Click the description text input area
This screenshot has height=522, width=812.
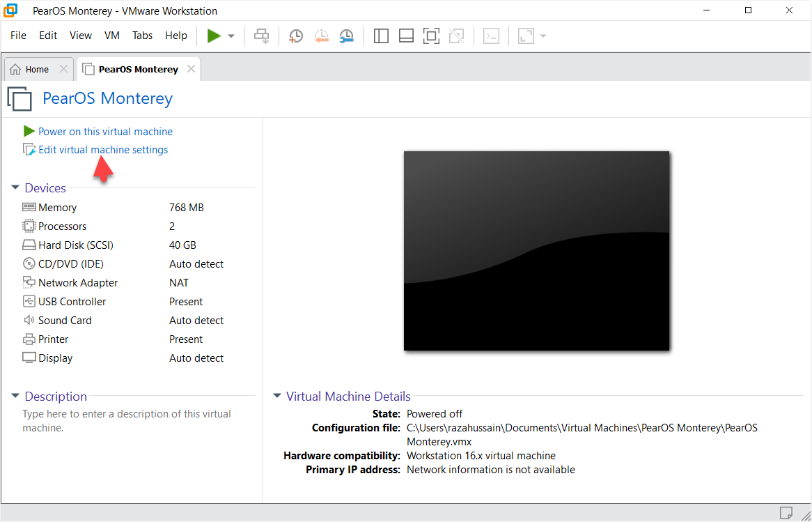[127, 421]
